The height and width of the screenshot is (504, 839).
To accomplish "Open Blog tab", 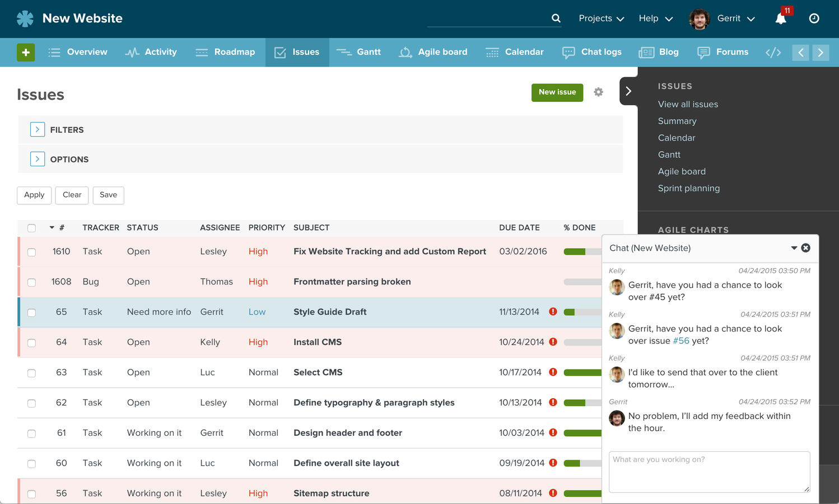I will click(x=659, y=52).
